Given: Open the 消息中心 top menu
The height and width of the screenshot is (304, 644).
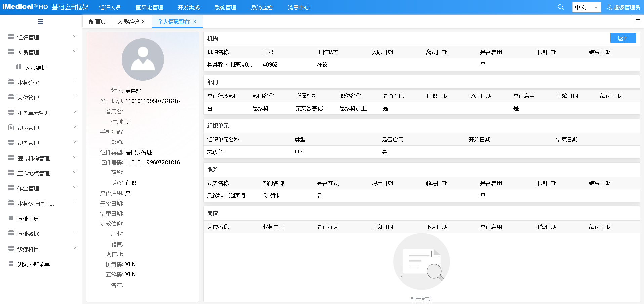Looking at the screenshot, I should tap(298, 7).
